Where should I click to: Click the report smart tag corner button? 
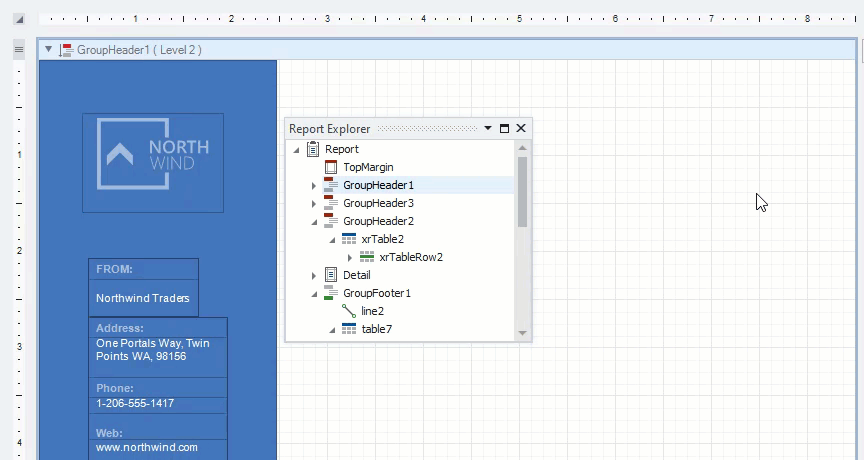pyautogui.click(x=18, y=19)
